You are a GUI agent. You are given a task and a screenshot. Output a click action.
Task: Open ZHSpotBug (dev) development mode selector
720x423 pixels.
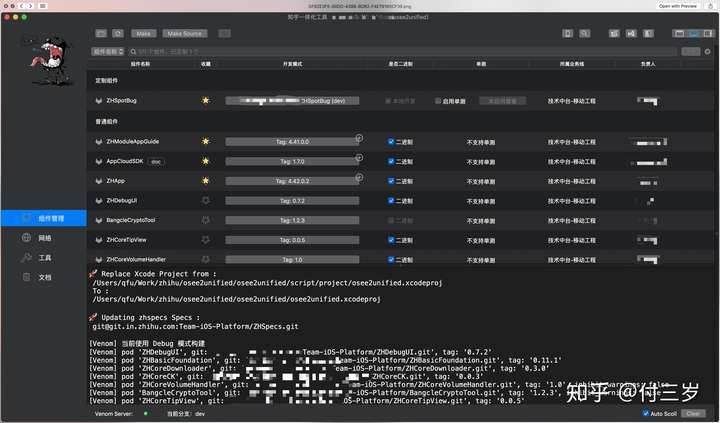[x=292, y=101]
